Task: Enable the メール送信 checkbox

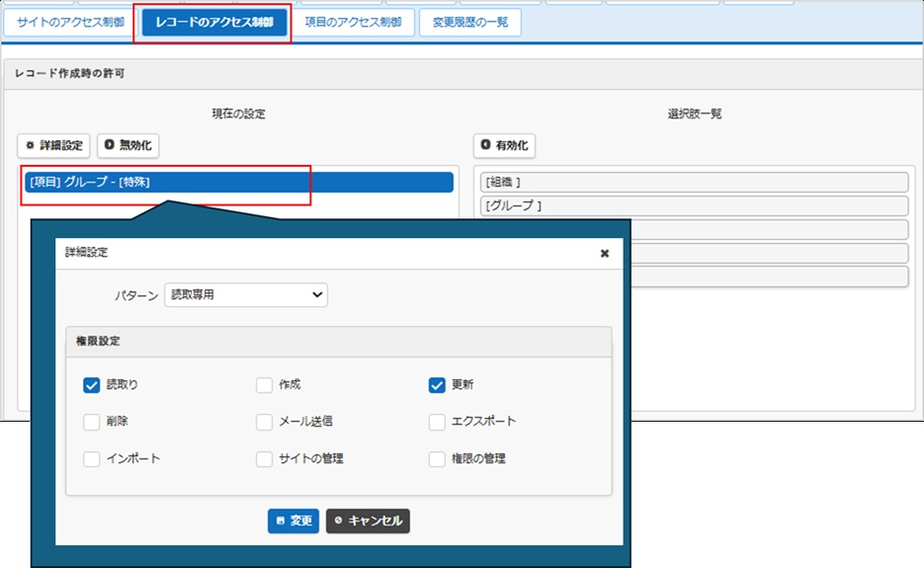Action: pos(264,422)
